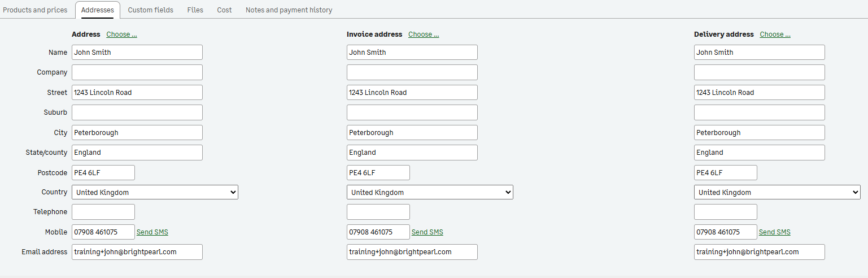The height and width of the screenshot is (278, 868).
Task: Open Country dropdown in Invoice address column
Action: click(430, 192)
